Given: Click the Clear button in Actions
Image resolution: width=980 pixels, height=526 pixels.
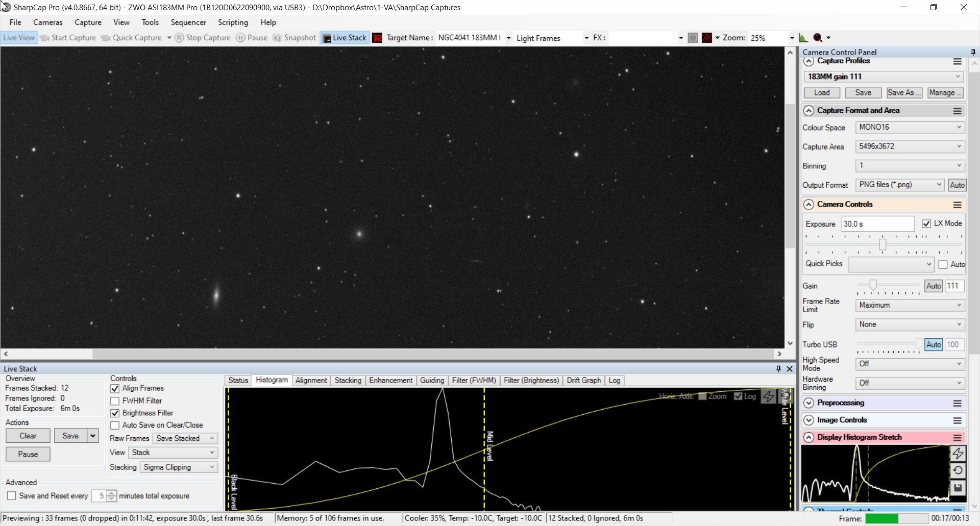Looking at the screenshot, I should (x=28, y=436).
